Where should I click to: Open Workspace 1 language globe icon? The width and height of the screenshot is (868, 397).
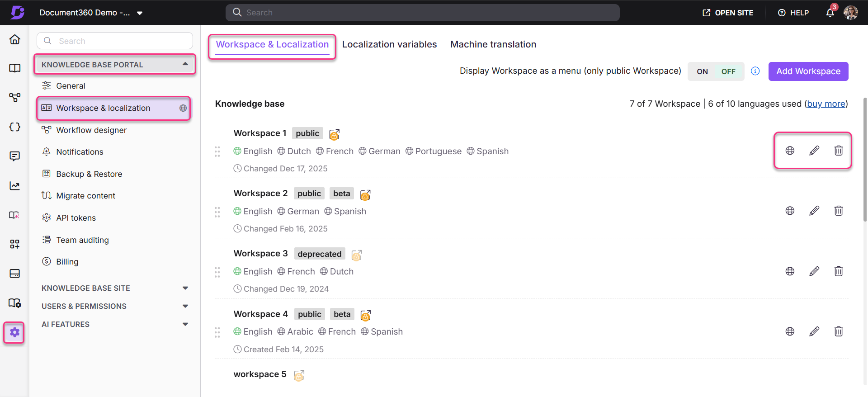tap(790, 151)
